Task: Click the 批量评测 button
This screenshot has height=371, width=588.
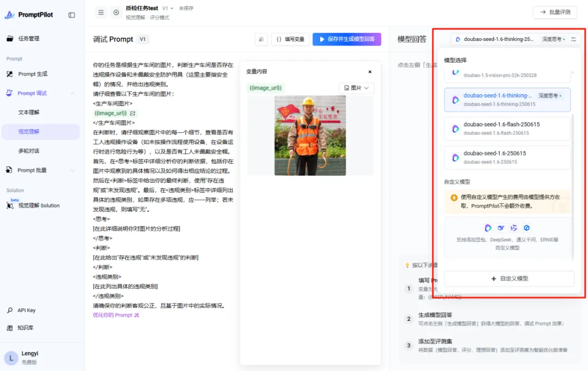Action: [555, 12]
